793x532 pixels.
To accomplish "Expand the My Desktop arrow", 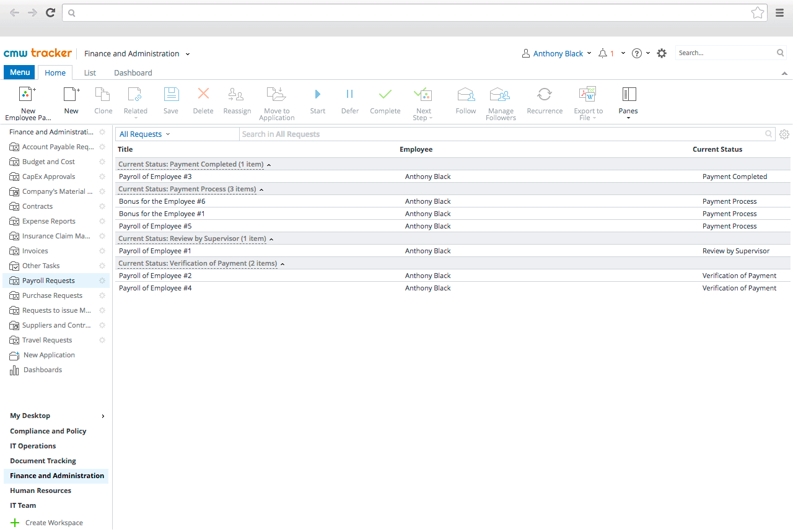I will coord(103,416).
